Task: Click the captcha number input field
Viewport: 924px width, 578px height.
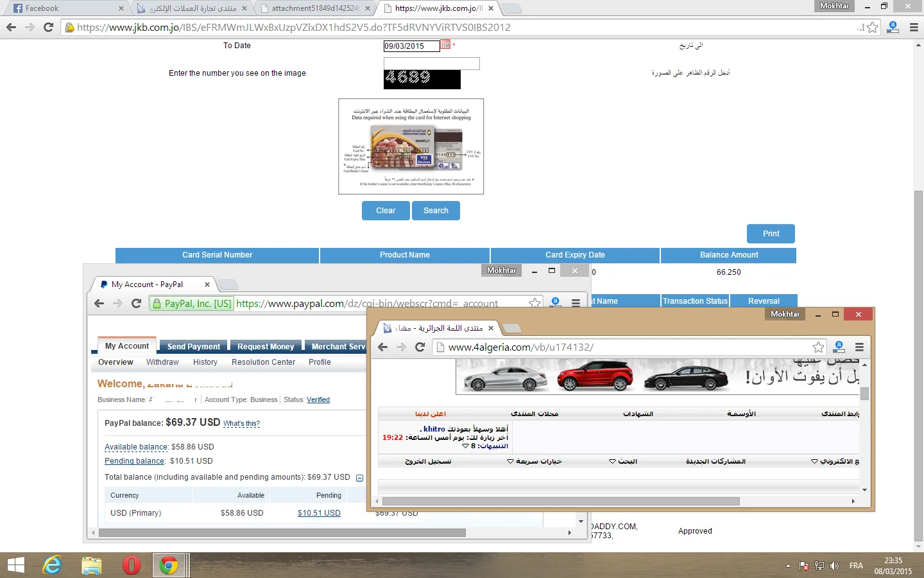Action: point(431,64)
